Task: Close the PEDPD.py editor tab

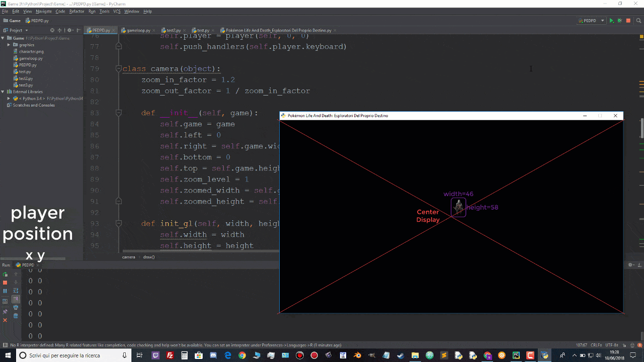Action: [x=113, y=30]
